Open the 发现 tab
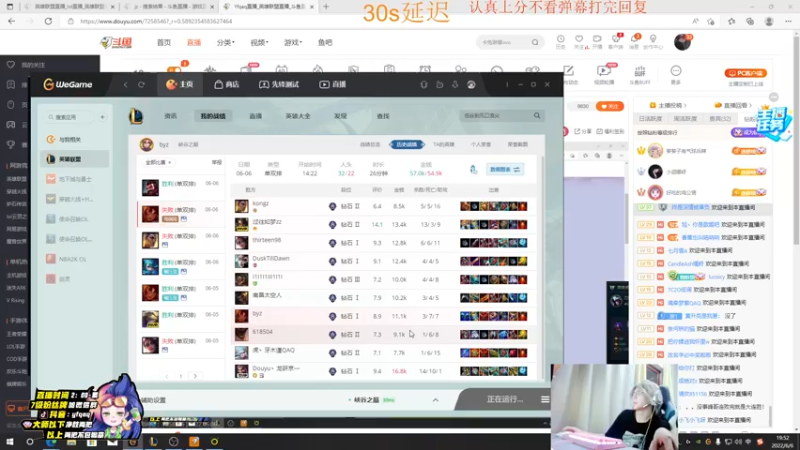This screenshot has height=450, width=800. [x=340, y=116]
